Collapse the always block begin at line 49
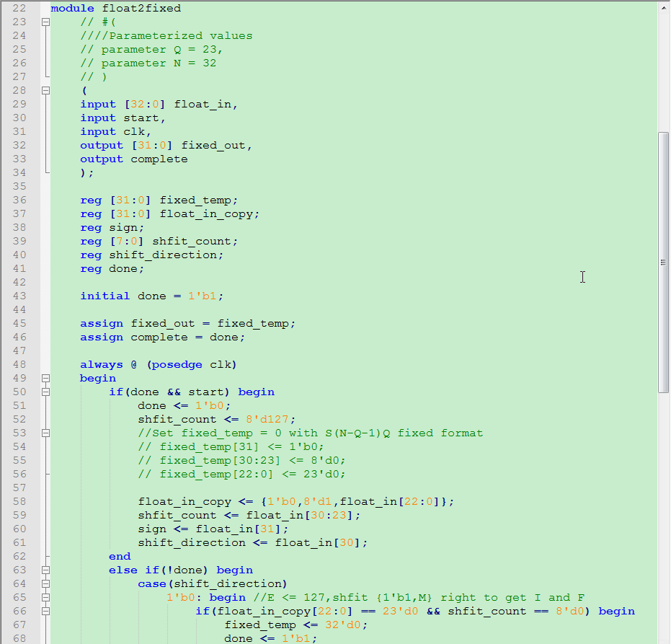This screenshot has width=671, height=644. [x=46, y=378]
